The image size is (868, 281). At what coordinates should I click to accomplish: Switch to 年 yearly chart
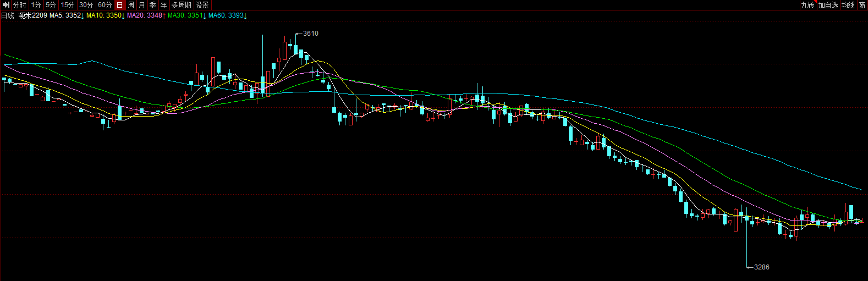coord(164,5)
